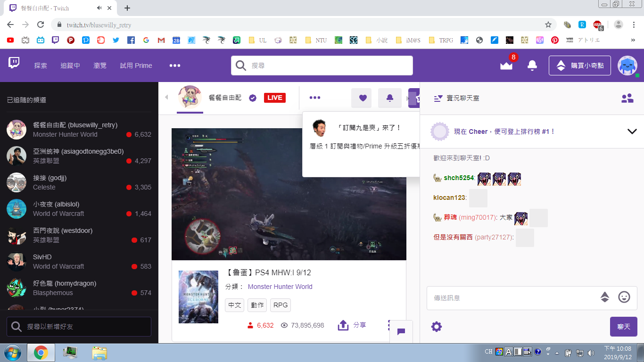Go back in browser
The width and height of the screenshot is (644, 362).
coord(10,25)
